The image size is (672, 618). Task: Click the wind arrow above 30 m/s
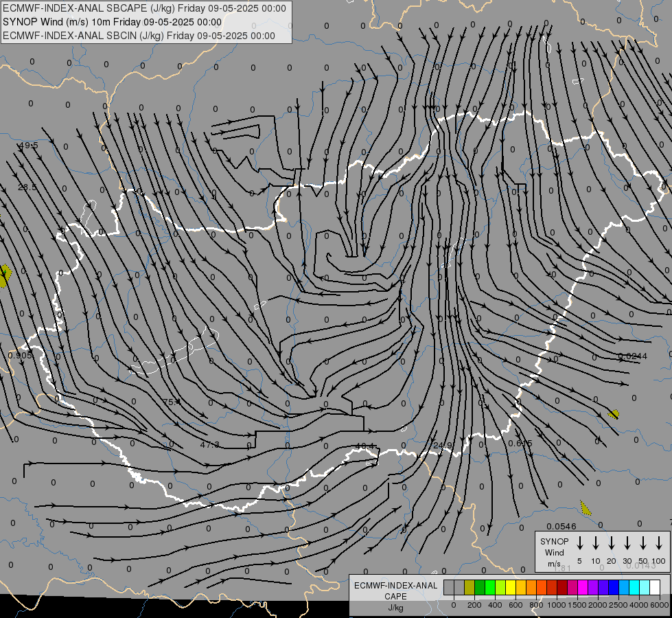[627, 543]
